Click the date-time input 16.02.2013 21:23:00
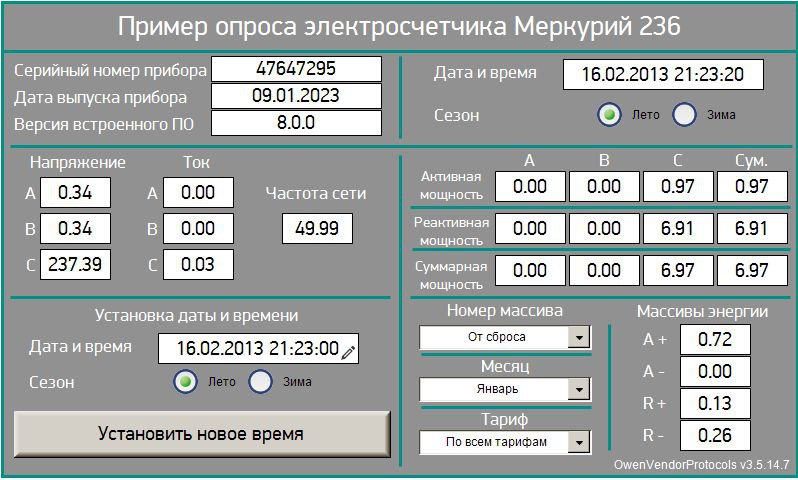The image size is (798, 480). (259, 349)
